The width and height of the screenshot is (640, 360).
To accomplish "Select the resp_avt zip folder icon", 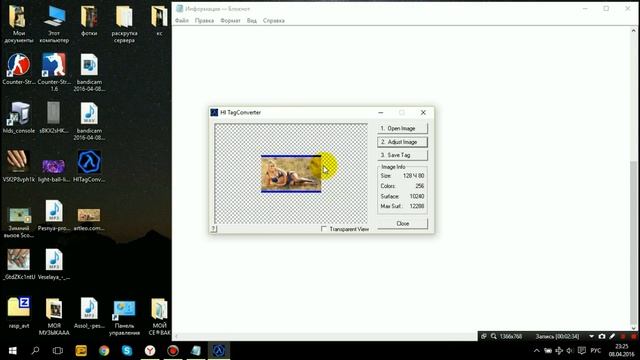I will [18, 313].
